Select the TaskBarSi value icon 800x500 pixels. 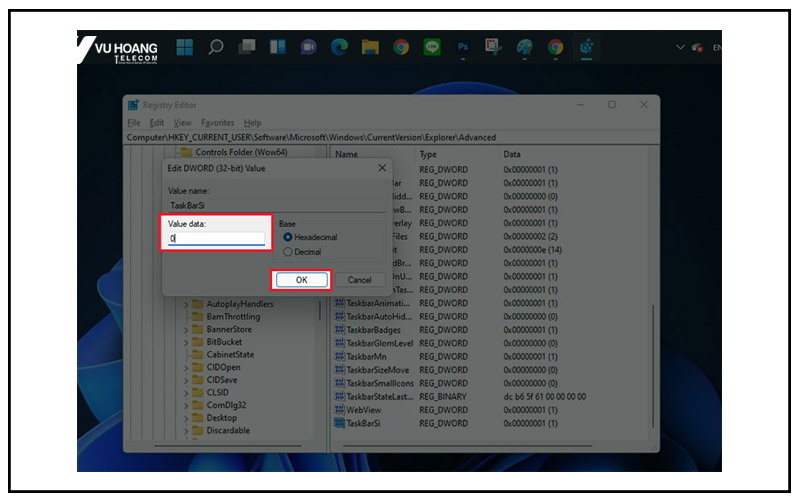pyautogui.click(x=339, y=423)
